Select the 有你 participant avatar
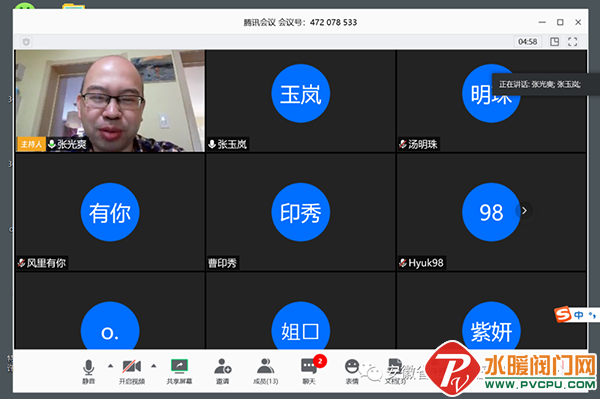The width and height of the screenshot is (600, 399). point(110,212)
